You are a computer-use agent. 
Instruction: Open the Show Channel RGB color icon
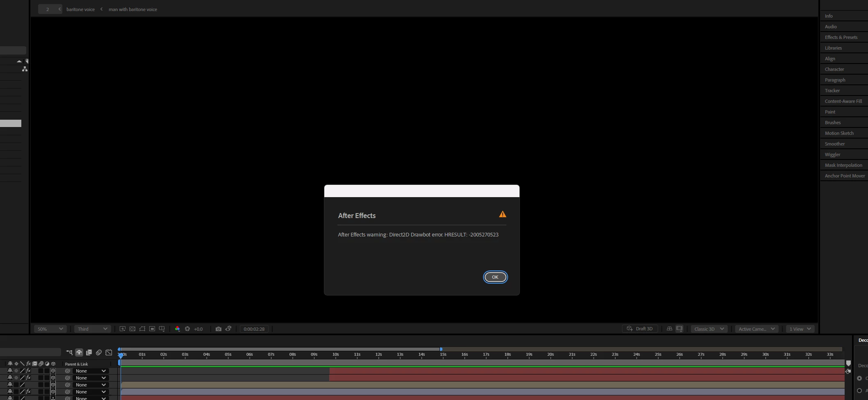coord(177,329)
